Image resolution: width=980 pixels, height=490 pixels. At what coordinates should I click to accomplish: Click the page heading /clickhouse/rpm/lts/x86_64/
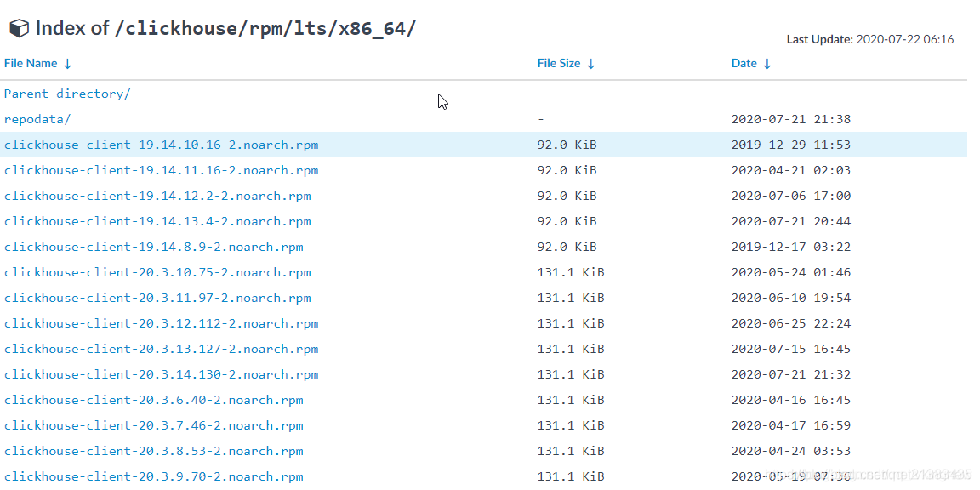(265, 29)
